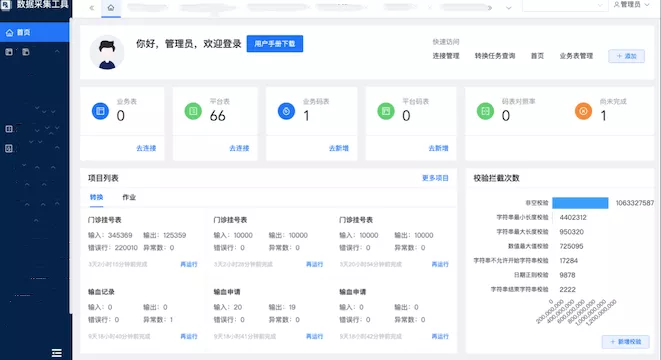Click 再运行 for 输血记录 project
This screenshot has width=661, height=360.
[188, 336]
